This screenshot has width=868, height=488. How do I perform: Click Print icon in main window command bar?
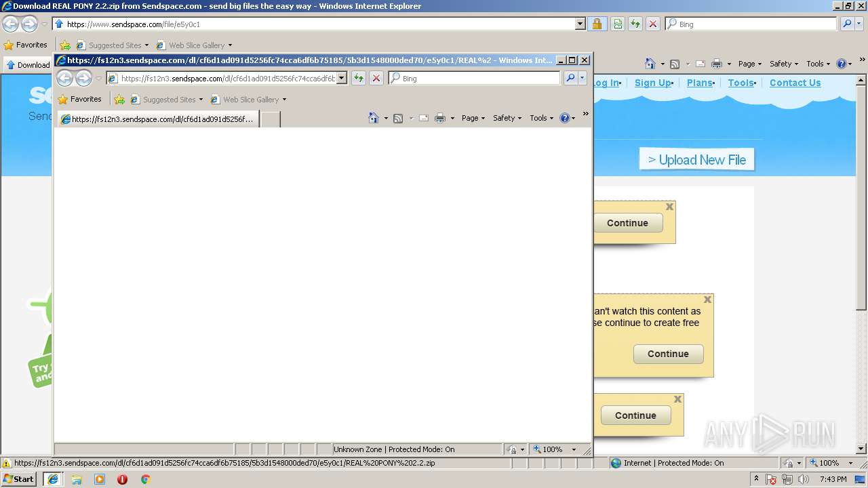coord(716,64)
